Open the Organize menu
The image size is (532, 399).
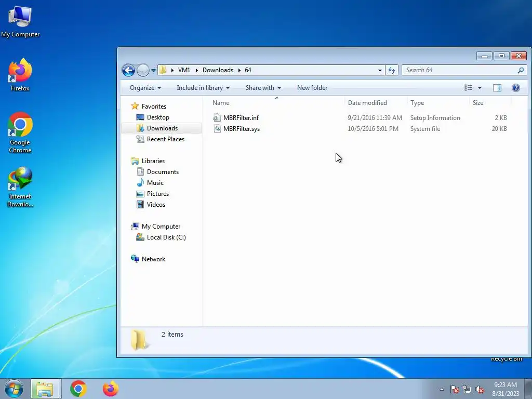(145, 88)
